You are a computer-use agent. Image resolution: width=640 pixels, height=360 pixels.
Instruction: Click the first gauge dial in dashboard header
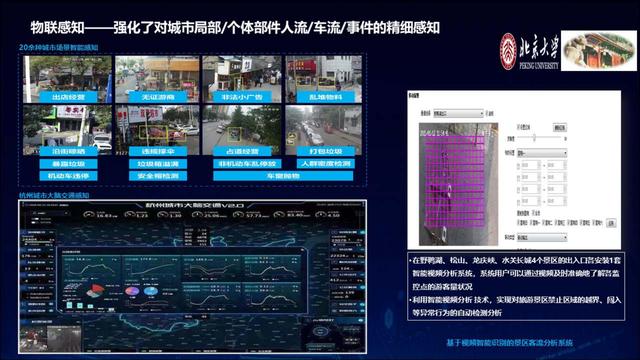pos(89,215)
